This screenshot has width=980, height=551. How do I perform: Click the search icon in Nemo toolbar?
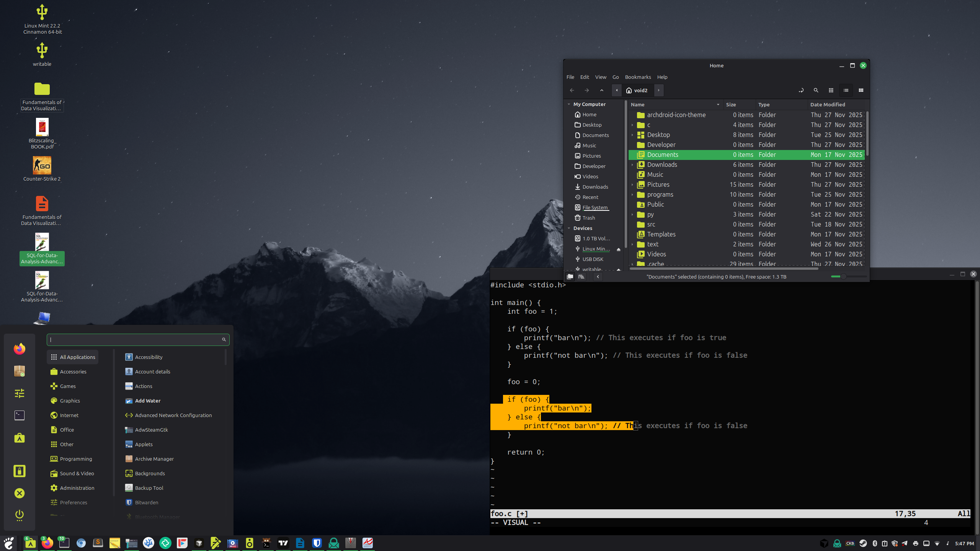click(x=816, y=90)
